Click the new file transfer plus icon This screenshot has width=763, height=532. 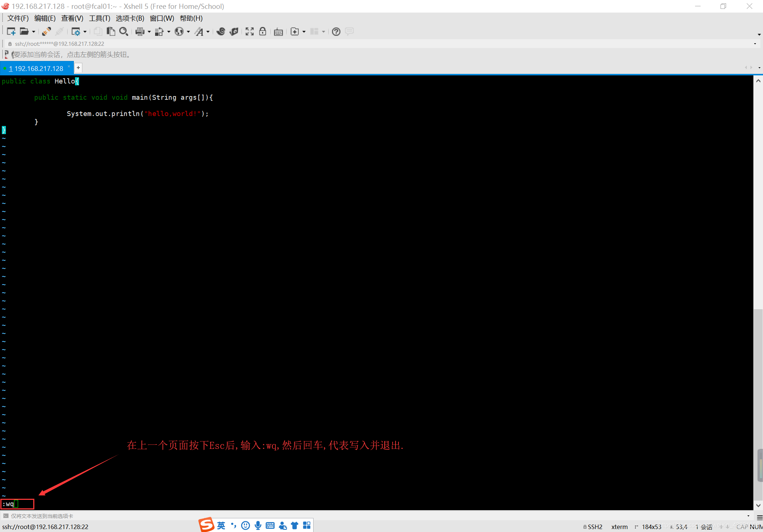tap(295, 32)
